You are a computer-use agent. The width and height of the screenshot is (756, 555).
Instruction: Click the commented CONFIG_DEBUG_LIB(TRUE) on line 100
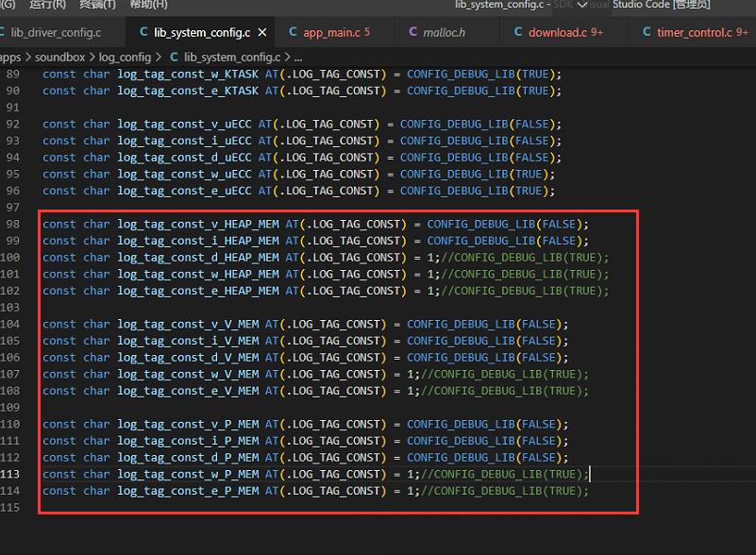pyautogui.click(x=525, y=258)
